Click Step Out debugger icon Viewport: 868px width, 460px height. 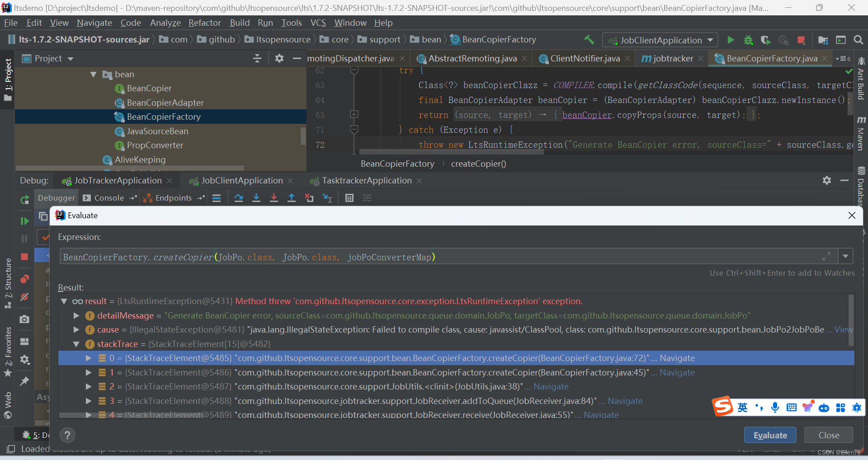click(x=292, y=198)
